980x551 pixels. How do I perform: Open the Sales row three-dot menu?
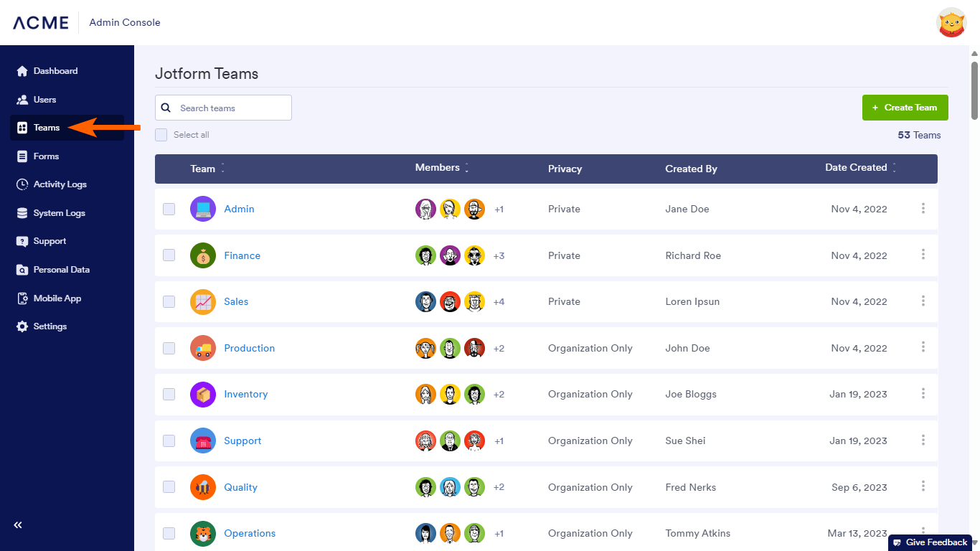pyautogui.click(x=923, y=301)
